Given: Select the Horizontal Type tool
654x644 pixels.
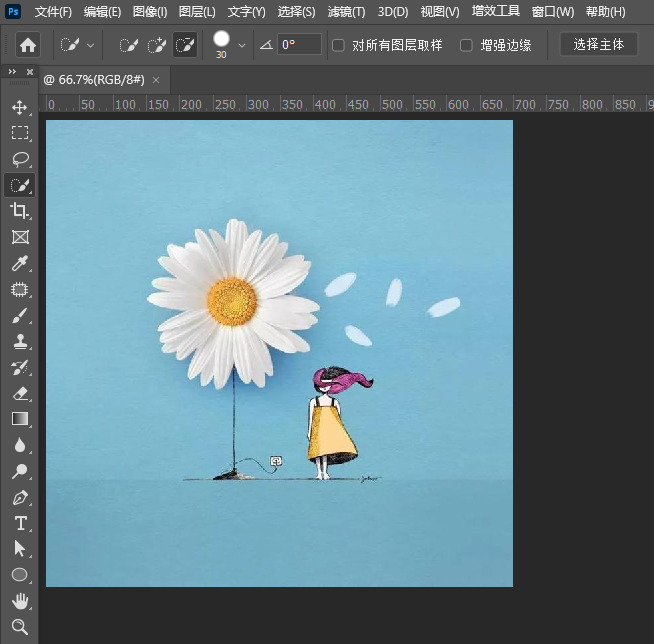Looking at the screenshot, I should [x=19, y=523].
